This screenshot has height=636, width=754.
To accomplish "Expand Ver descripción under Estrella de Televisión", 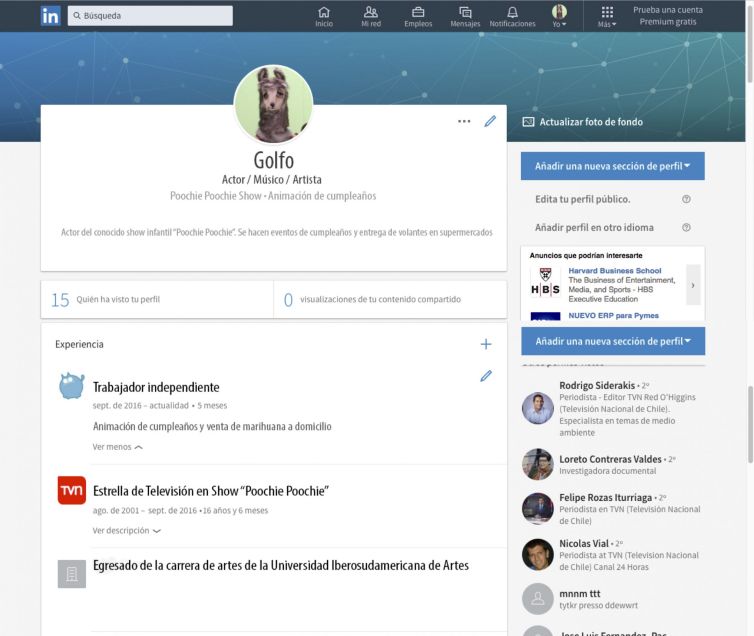I will point(126,531).
